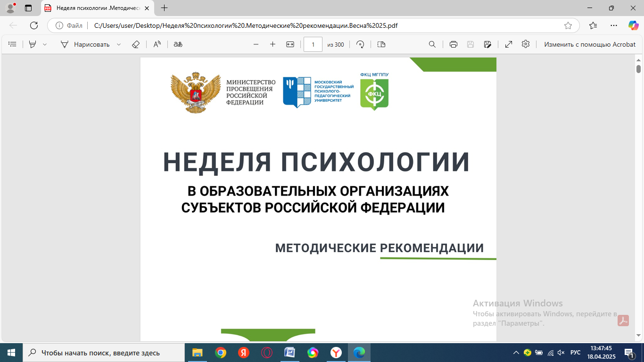Save the PDF as a copy
The height and width of the screenshot is (362, 644).
[x=487, y=44]
